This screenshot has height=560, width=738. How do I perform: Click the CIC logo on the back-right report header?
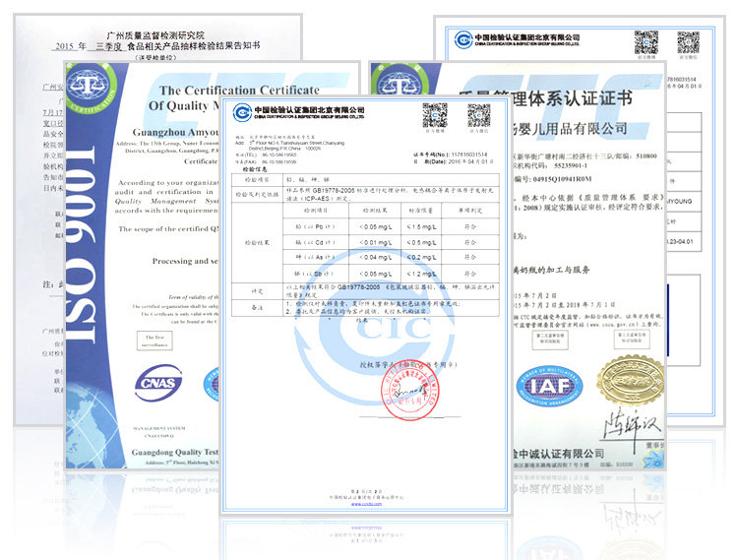coord(463,39)
